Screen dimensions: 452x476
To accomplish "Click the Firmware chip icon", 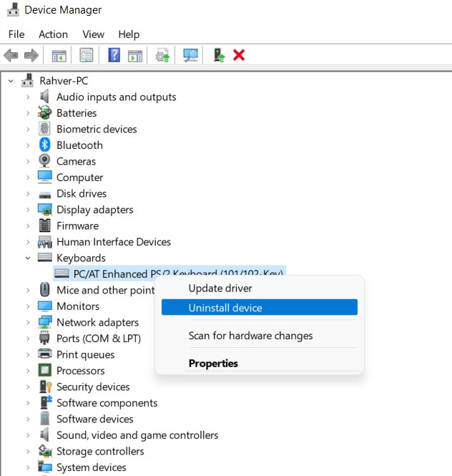I will pos(44,225).
